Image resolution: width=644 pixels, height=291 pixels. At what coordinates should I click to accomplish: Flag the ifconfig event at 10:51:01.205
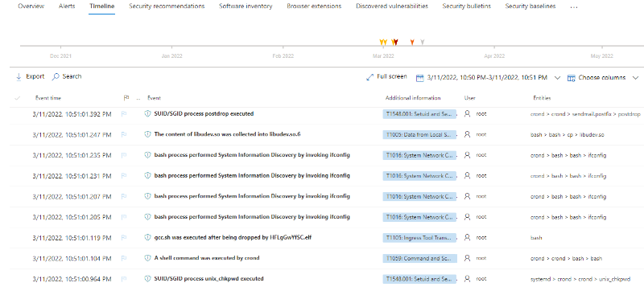124,217
